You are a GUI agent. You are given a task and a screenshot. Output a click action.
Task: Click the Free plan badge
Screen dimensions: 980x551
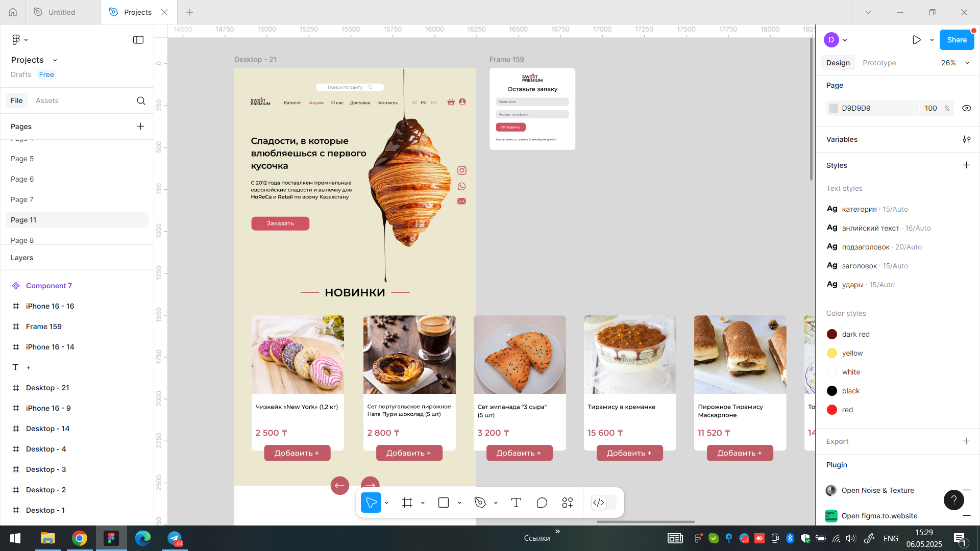click(x=46, y=74)
